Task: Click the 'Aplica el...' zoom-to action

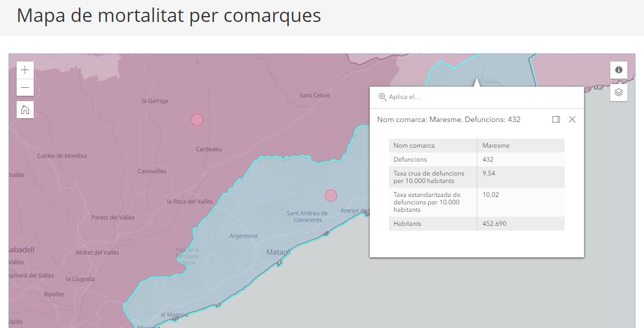Action: pos(400,97)
